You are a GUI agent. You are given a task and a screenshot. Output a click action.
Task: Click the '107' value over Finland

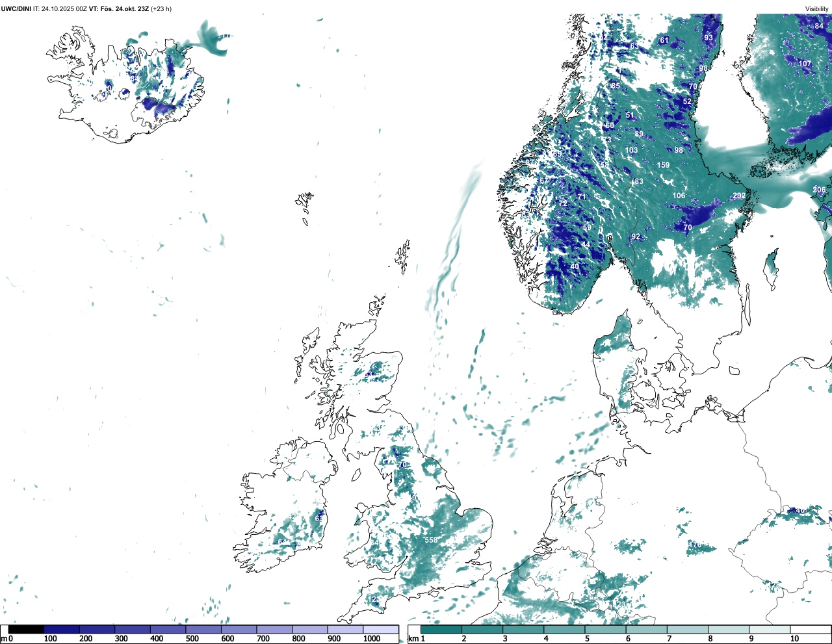click(x=805, y=64)
